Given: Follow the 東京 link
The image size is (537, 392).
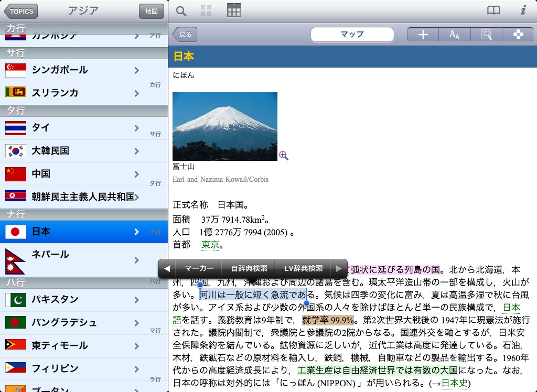Looking at the screenshot, I should click(210, 245).
